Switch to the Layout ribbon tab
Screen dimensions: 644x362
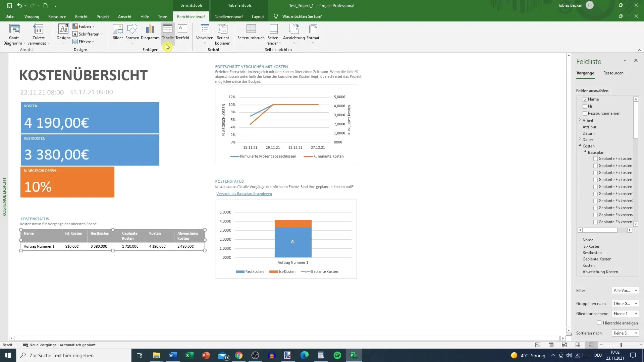point(258,16)
